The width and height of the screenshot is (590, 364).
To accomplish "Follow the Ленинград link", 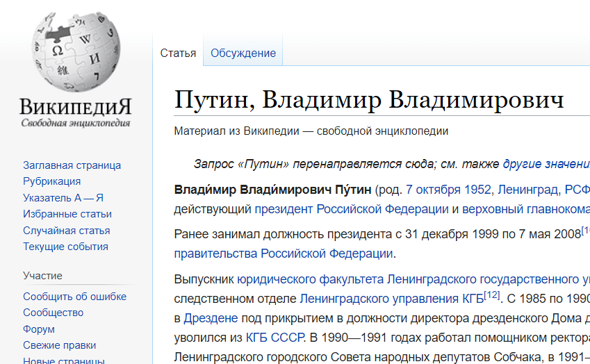I will point(528,190).
